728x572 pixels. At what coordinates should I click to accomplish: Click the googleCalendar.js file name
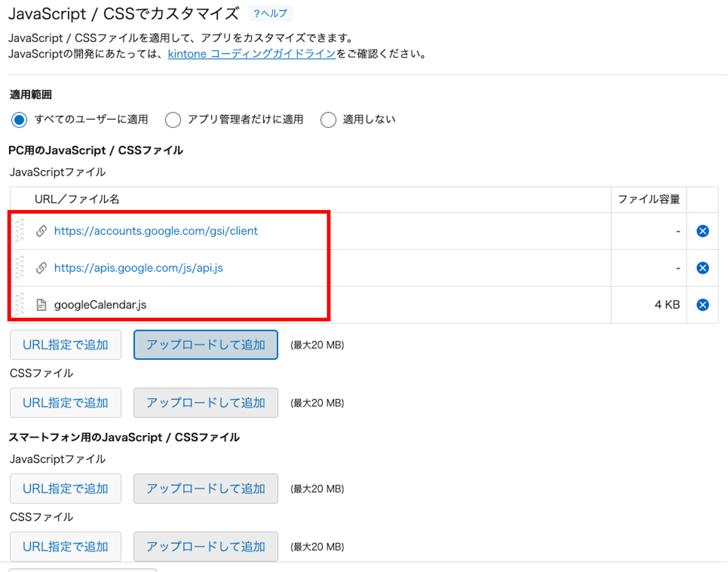[100, 305]
